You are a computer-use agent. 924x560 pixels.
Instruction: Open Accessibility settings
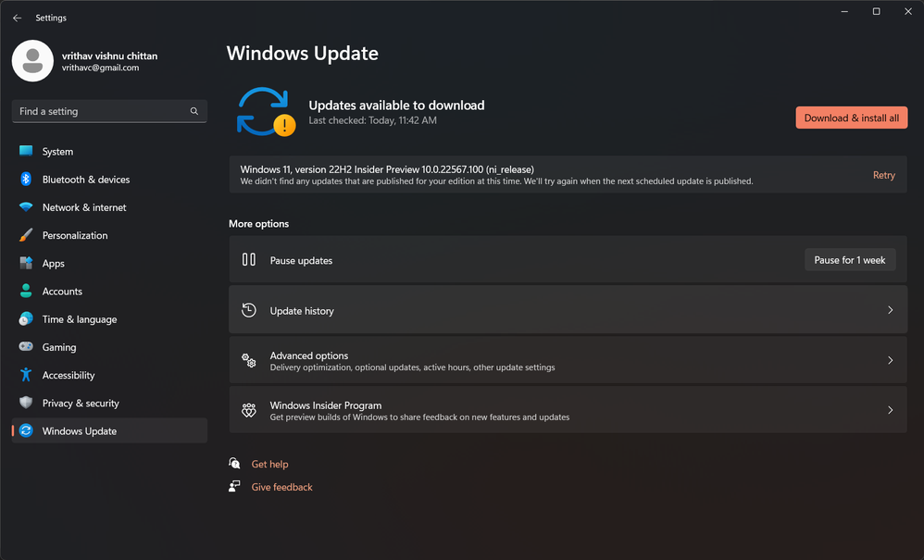click(109, 375)
